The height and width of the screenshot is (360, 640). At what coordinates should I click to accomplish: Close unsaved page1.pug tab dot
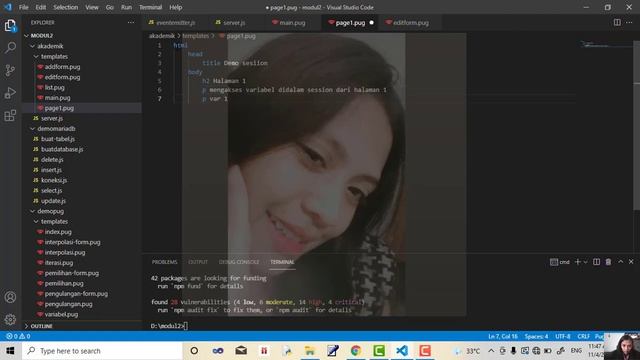(x=371, y=23)
